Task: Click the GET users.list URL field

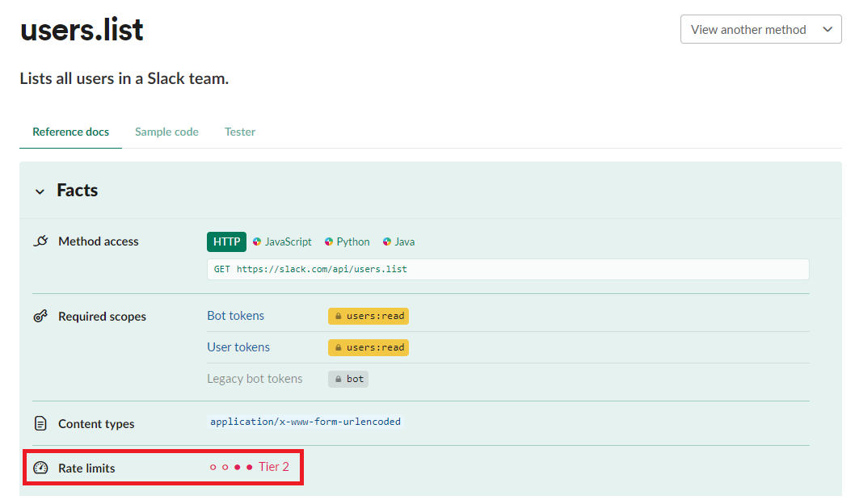Action: [508, 269]
